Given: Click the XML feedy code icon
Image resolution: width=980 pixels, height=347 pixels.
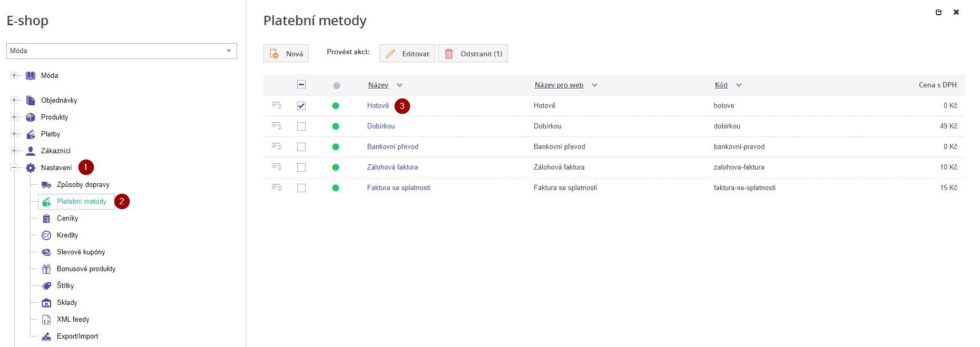Looking at the screenshot, I should (x=46, y=320).
